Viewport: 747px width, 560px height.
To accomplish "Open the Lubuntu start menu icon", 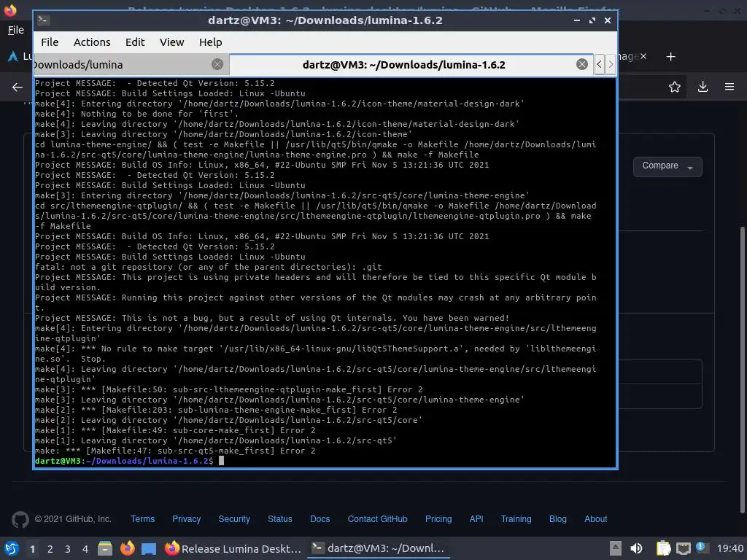I will (x=10, y=548).
